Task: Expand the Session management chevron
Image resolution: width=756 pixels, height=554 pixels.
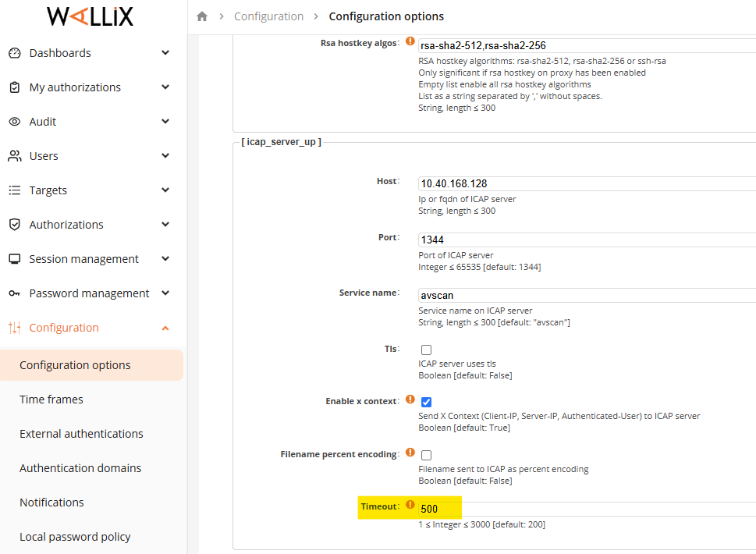Action: [165, 259]
